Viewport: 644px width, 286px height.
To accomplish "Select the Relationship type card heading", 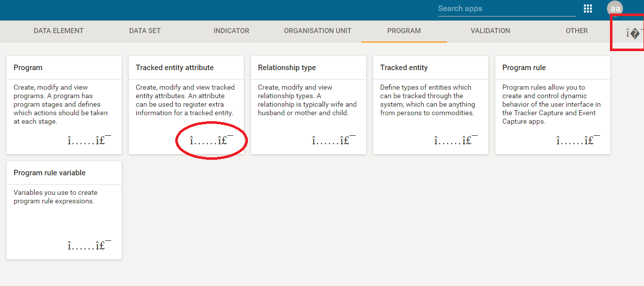I will pyautogui.click(x=287, y=68).
